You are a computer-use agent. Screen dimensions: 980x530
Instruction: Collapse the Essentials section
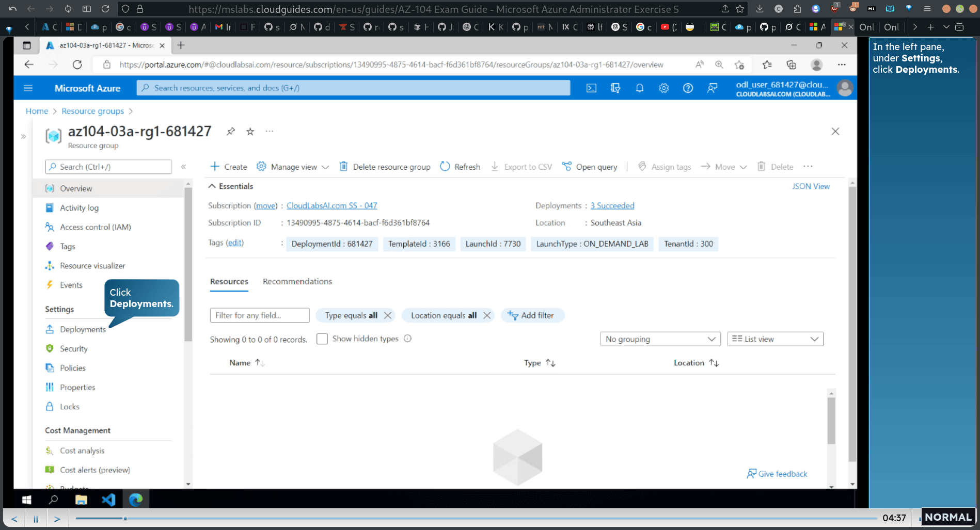click(x=231, y=186)
